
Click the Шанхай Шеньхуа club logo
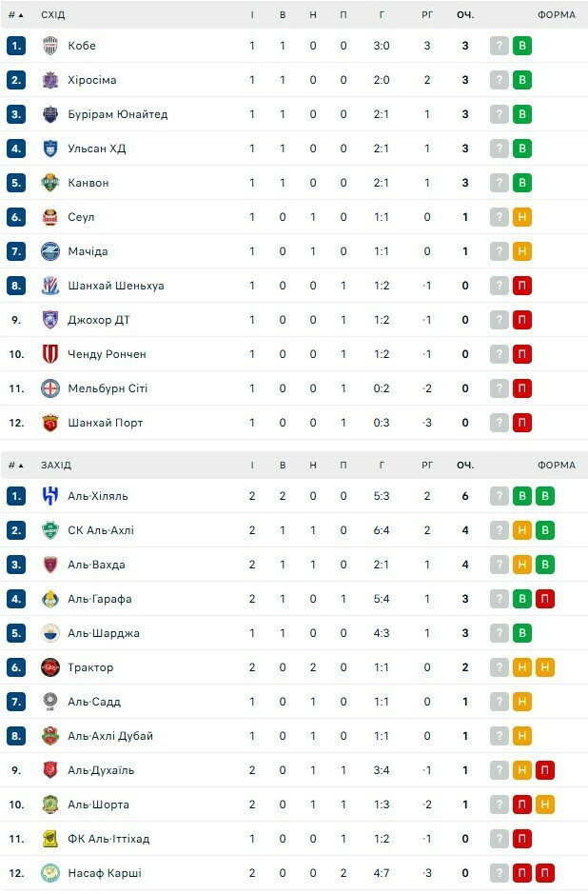pyautogui.click(x=50, y=286)
